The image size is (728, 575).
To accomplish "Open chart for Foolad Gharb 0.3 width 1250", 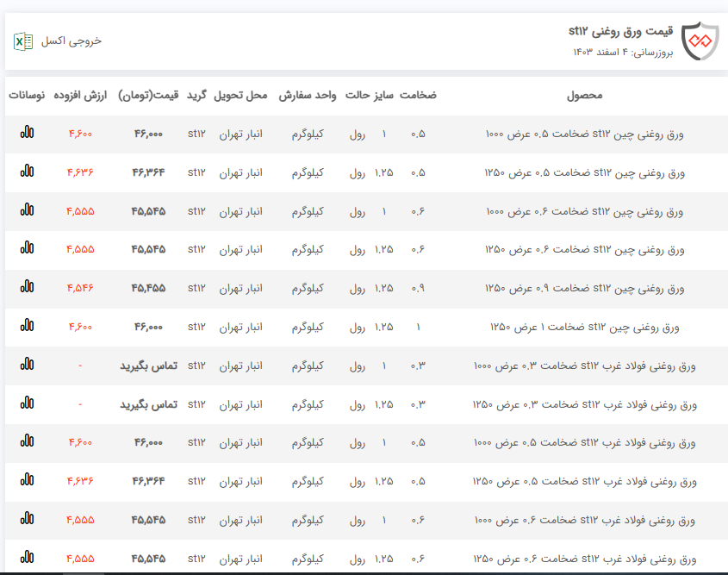I will [x=28, y=403].
